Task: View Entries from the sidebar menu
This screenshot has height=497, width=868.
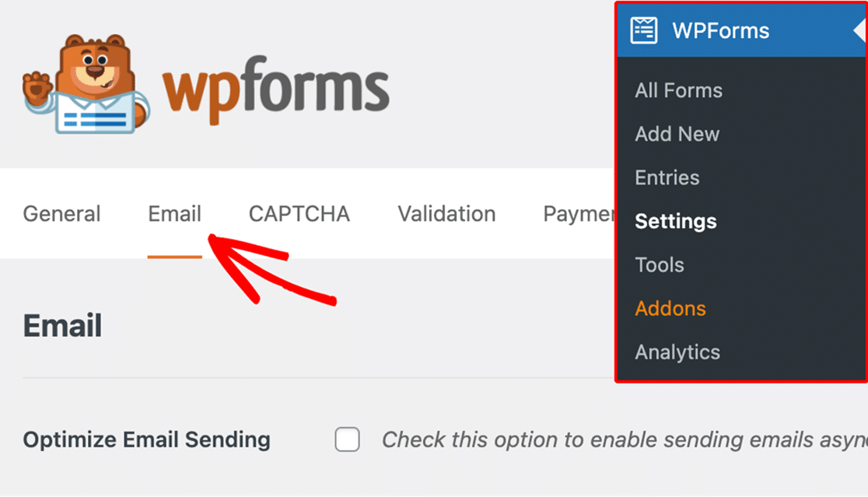Action: [667, 177]
